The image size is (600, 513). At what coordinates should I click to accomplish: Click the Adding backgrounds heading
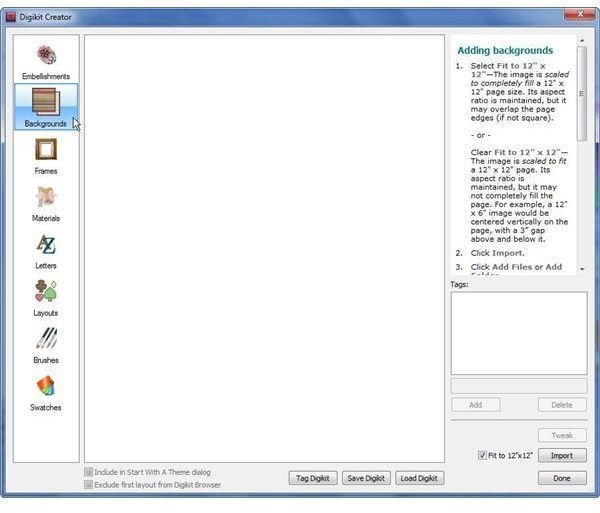(x=505, y=50)
